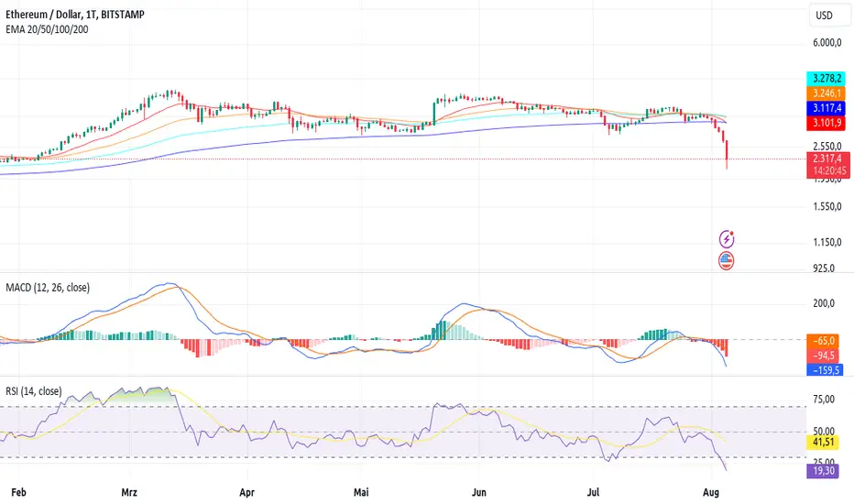
Task: Click the MACD signal value -65,0
Action: [823, 341]
